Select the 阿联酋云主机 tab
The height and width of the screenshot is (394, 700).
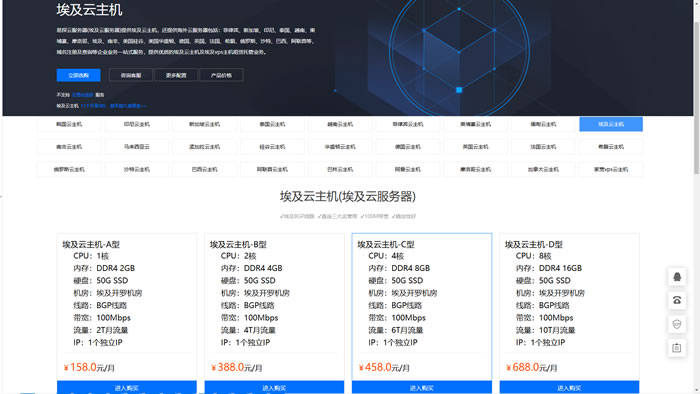click(272, 170)
